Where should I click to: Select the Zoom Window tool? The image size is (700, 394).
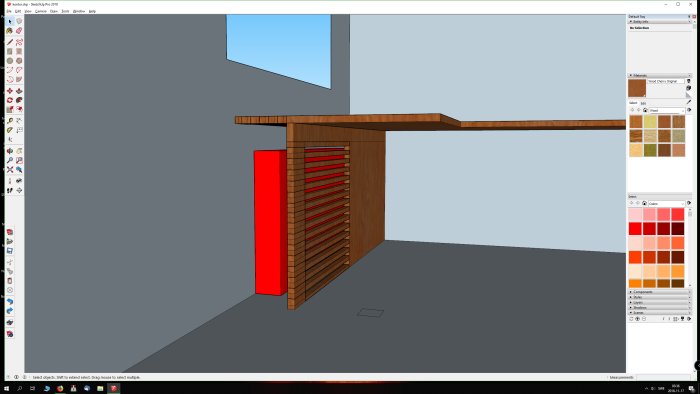[x=19, y=160]
